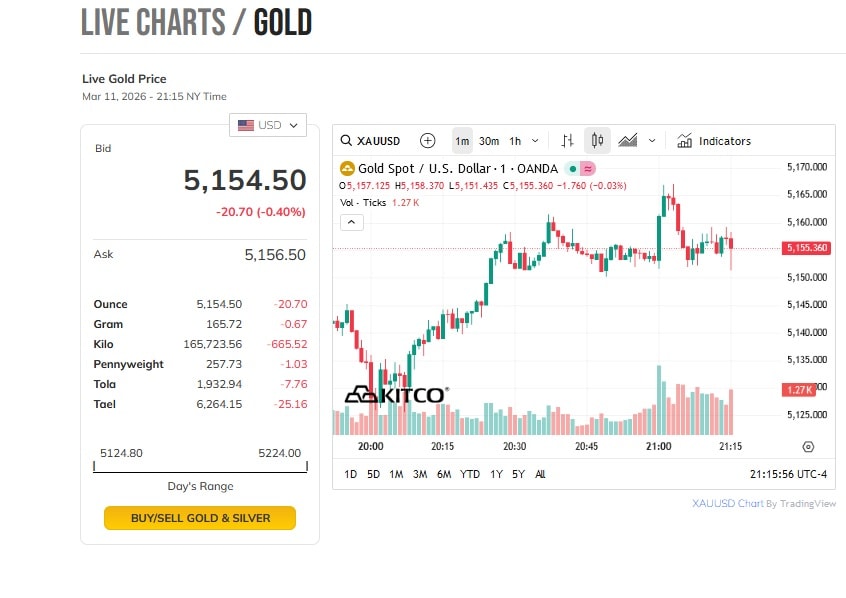Screen dimensions: 846x598
Task: Open chart settings gear icon
Action: (808, 447)
